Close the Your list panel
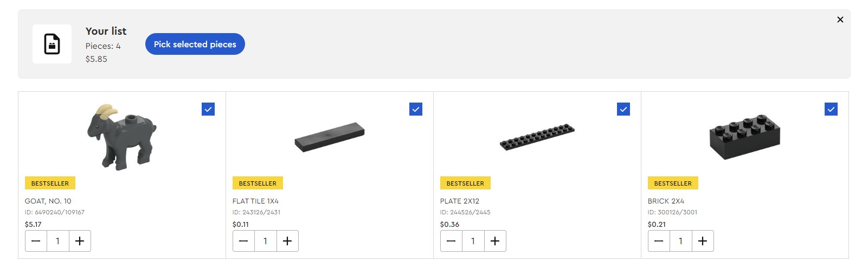This screenshot has width=868, height=267. [840, 20]
